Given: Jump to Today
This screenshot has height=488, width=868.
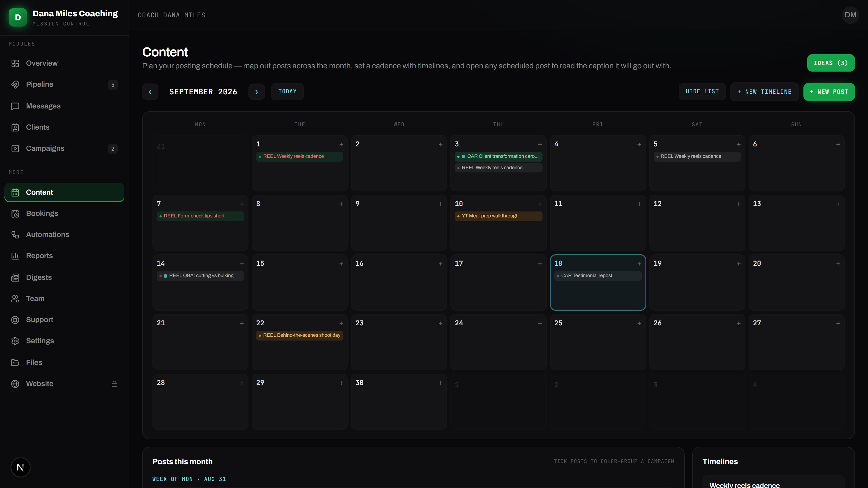Looking at the screenshot, I should (288, 92).
